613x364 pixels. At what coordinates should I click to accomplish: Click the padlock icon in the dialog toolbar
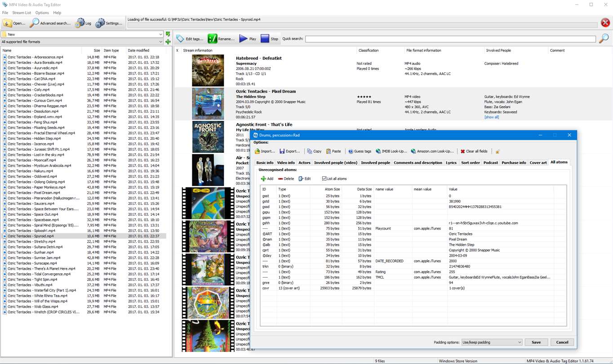click(x=498, y=151)
